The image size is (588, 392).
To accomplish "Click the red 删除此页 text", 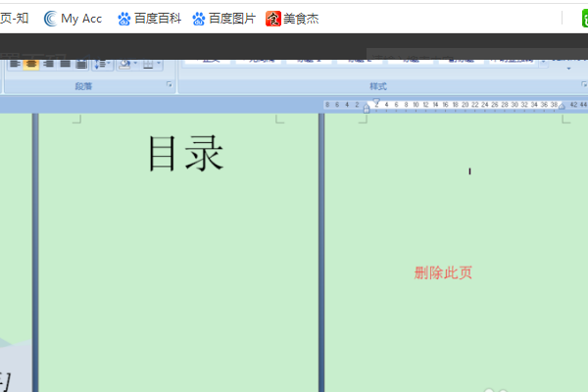I will pos(443,272).
